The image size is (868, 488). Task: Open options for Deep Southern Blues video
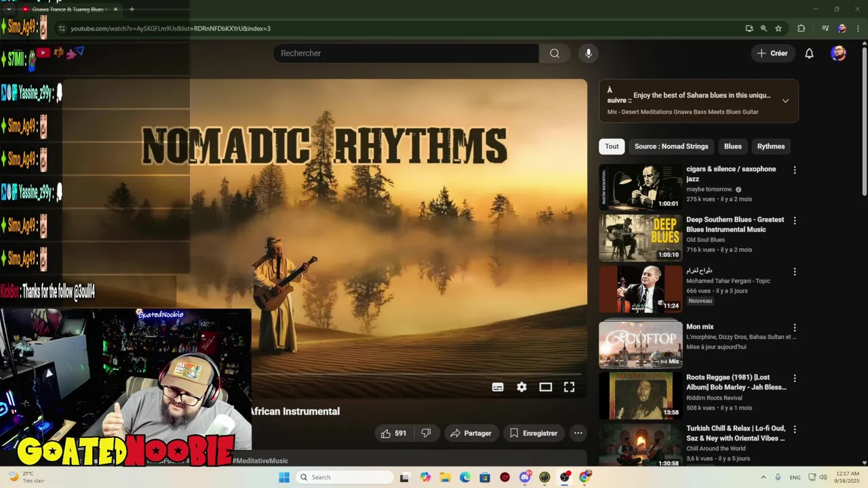click(795, 221)
